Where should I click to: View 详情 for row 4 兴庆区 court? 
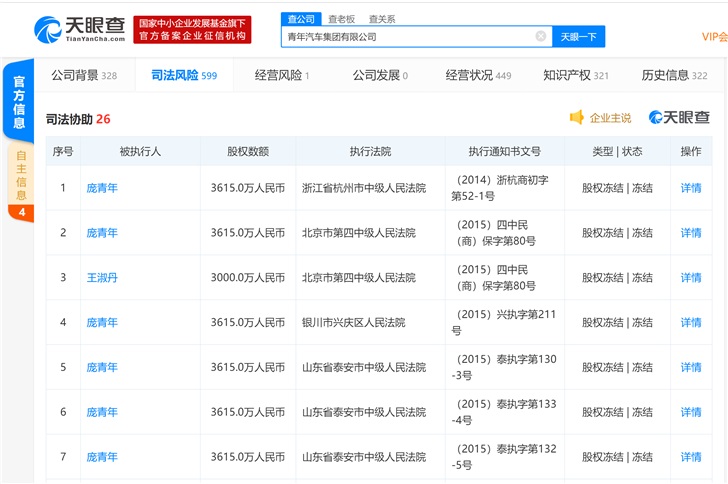[x=691, y=322]
